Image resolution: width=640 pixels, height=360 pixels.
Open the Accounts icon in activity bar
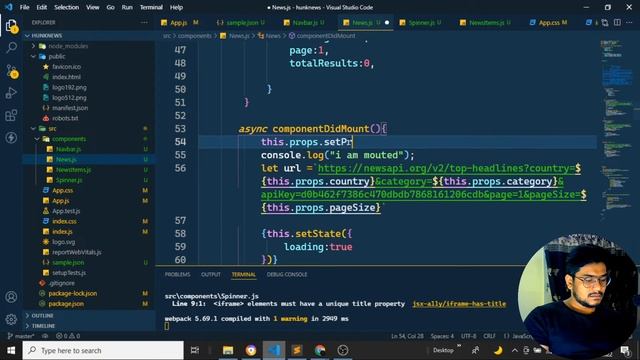click(11, 297)
